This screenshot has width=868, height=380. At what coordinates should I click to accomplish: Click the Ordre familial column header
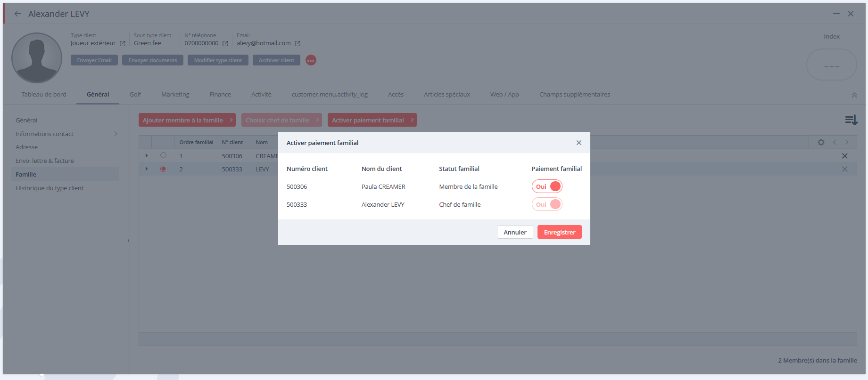(x=196, y=142)
